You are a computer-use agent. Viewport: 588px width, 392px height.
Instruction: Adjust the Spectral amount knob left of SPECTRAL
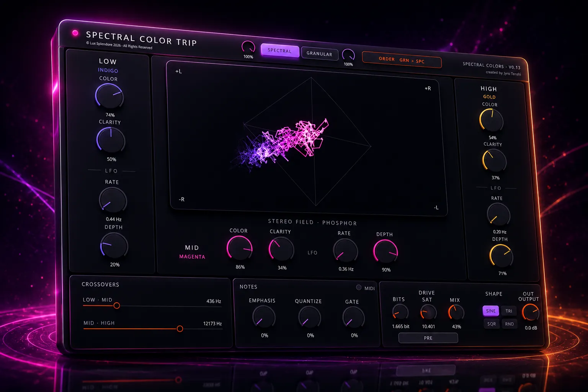[248, 47]
